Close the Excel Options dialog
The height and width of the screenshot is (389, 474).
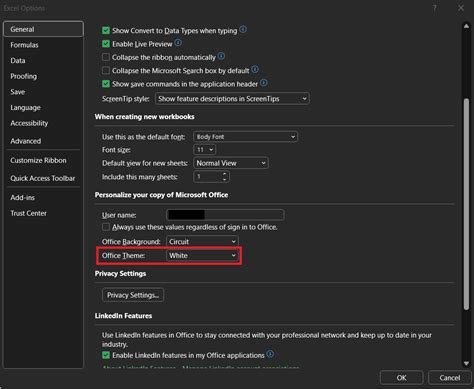click(461, 8)
